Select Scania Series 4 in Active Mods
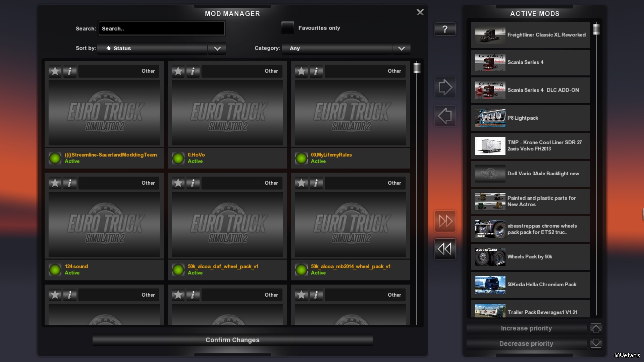 coord(530,63)
